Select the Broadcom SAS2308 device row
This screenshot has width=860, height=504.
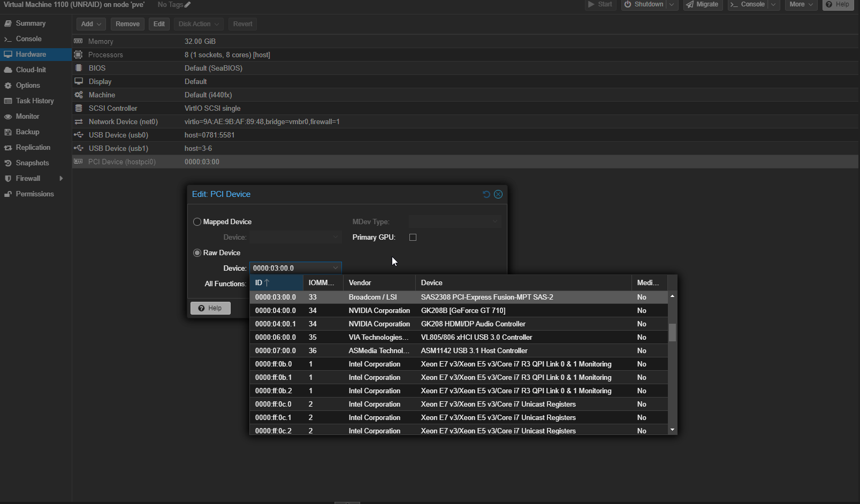pos(459,297)
